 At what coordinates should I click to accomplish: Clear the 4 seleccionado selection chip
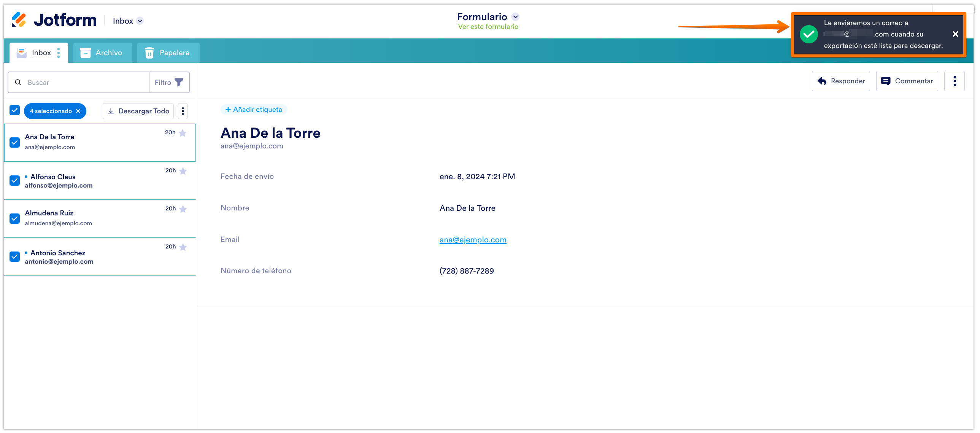(x=78, y=111)
